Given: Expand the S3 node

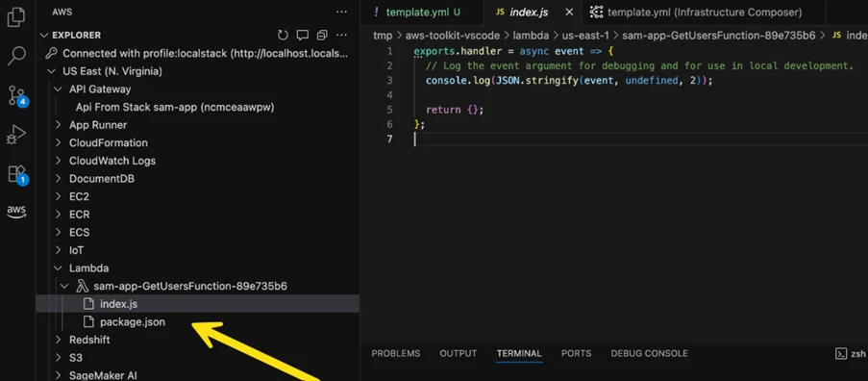Looking at the screenshot, I should [58, 358].
